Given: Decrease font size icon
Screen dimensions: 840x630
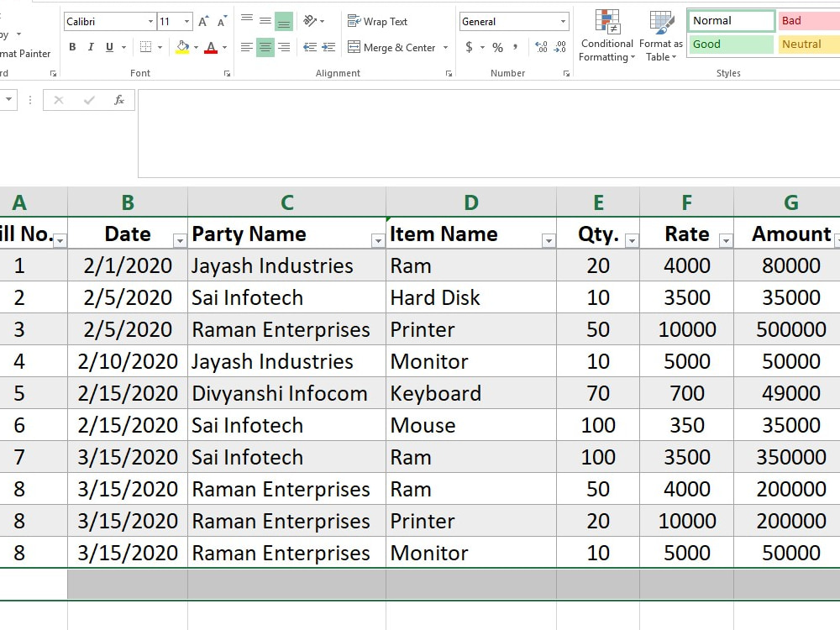Looking at the screenshot, I should pyautogui.click(x=222, y=22).
